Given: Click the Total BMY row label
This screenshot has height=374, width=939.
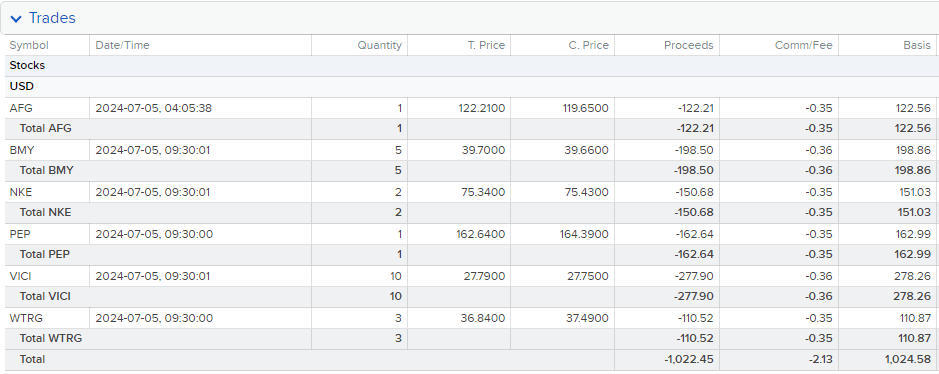Looking at the screenshot, I should click(x=47, y=171).
